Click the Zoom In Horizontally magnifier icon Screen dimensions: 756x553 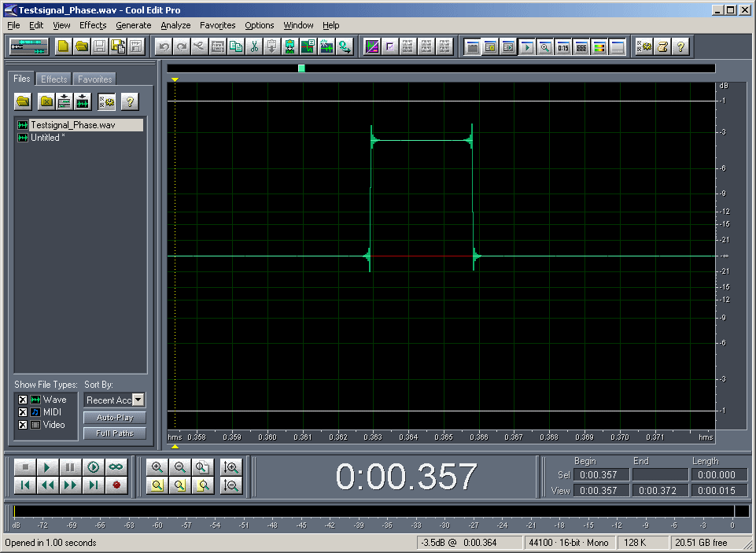[157, 467]
